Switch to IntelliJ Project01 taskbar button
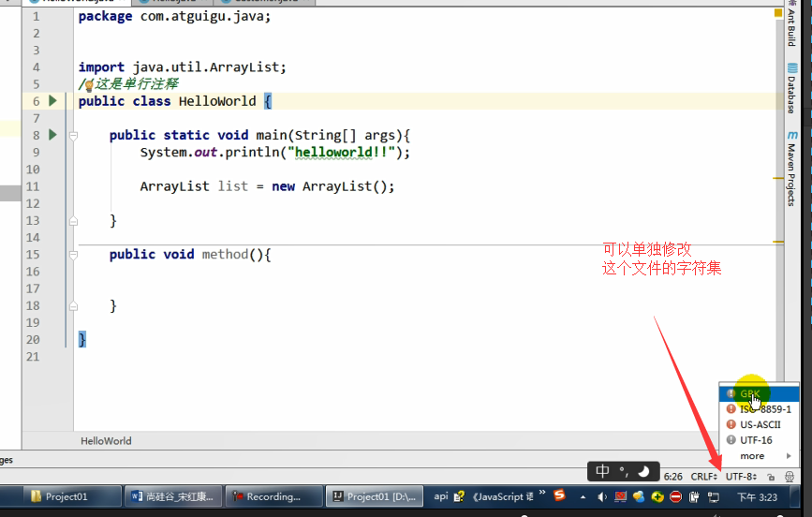Image resolution: width=812 pixels, height=517 pixels. click(x=375, y=496)
